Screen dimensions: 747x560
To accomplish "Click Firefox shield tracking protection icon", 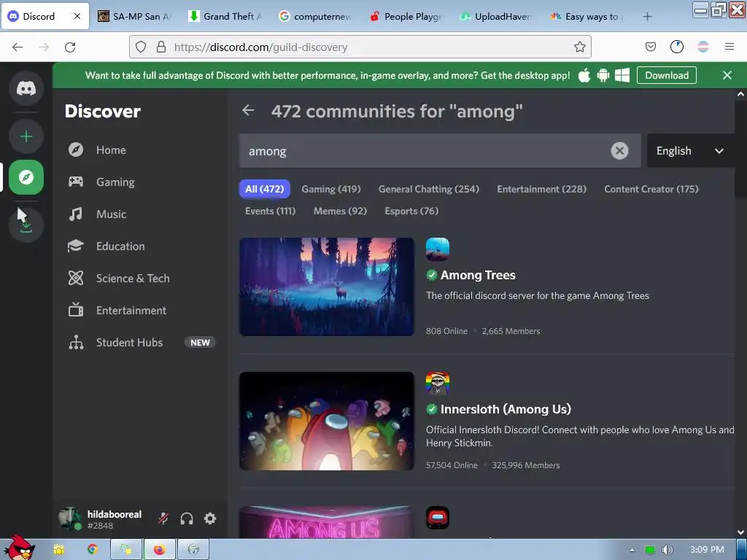I will click(x=141, y=47).
